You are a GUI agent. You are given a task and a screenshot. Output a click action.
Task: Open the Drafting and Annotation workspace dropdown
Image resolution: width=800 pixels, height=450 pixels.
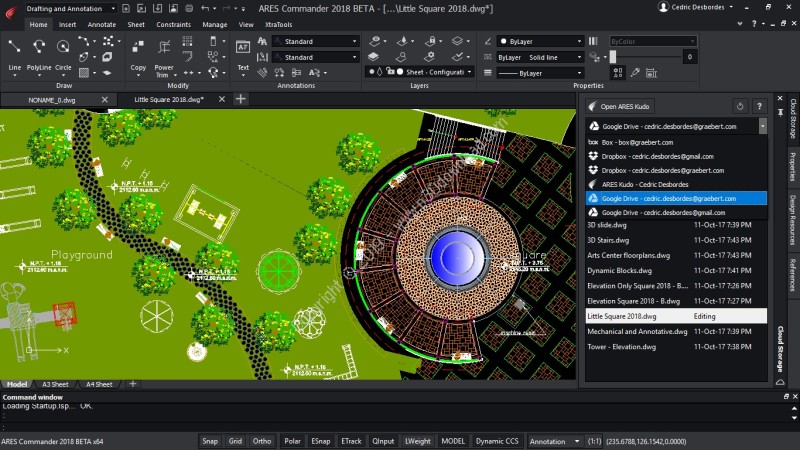tap(70, 8)
